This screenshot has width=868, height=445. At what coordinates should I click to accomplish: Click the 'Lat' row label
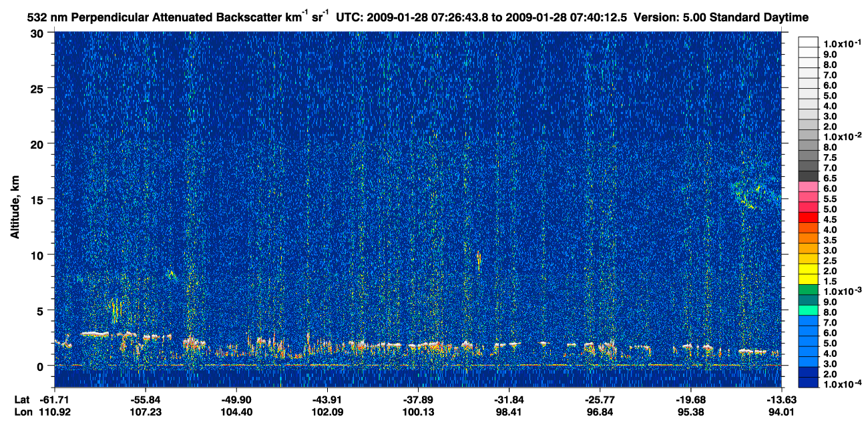pyautogui.click(x=22, y=400)
